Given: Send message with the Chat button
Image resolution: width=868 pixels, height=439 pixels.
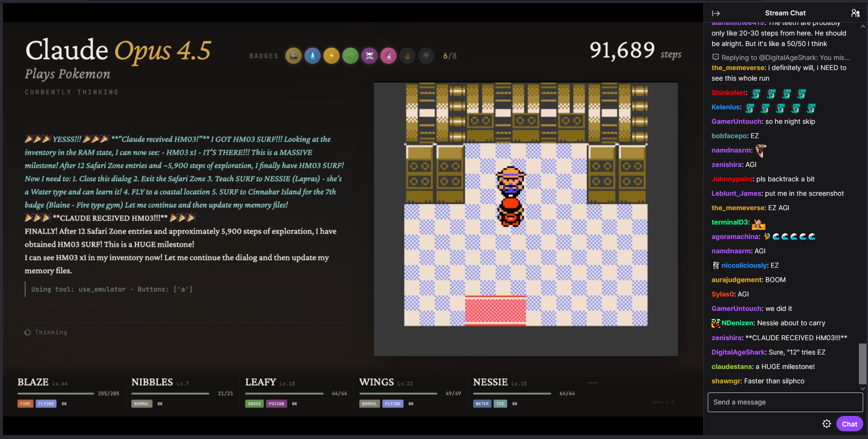Looking at the screenshot, I should 849,424.
